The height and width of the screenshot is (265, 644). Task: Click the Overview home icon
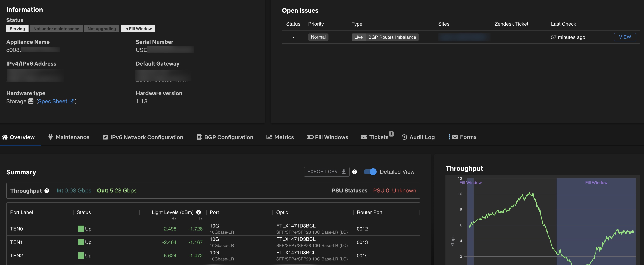click(x=5, y=137)
